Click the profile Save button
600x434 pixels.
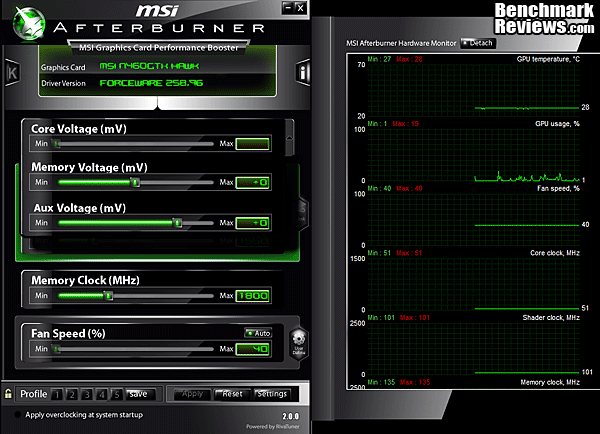(140, 394)
